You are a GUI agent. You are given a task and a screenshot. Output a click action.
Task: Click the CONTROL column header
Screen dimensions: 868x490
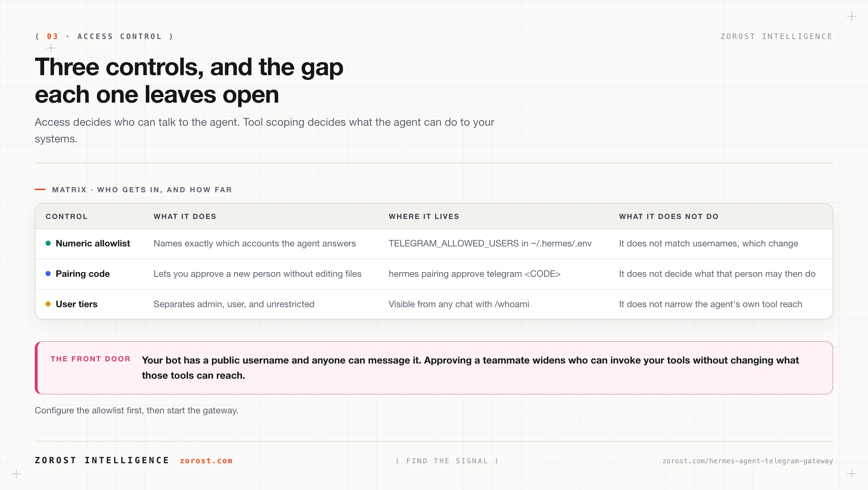pos(67,216)
